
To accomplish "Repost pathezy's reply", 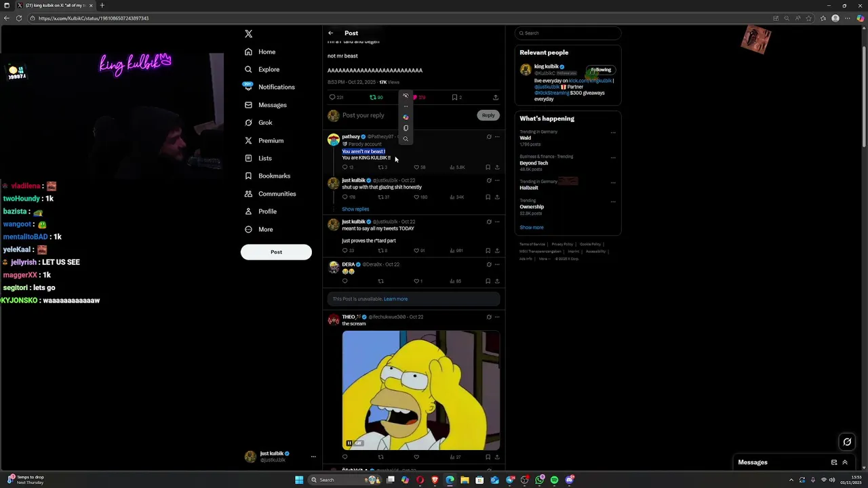I will coord(380,167).
